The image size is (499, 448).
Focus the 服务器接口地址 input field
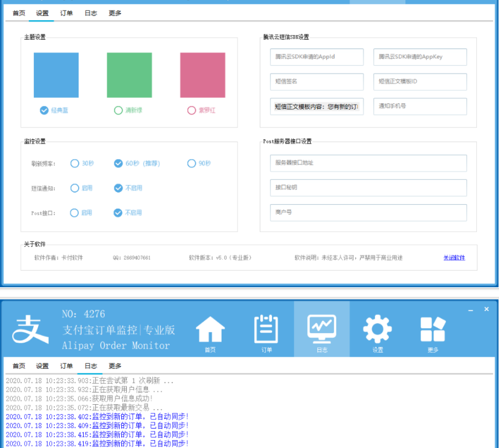369,163
